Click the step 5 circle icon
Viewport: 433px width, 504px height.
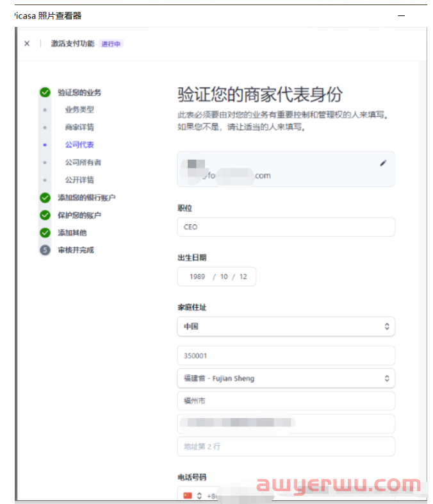(x=45, y=250)
